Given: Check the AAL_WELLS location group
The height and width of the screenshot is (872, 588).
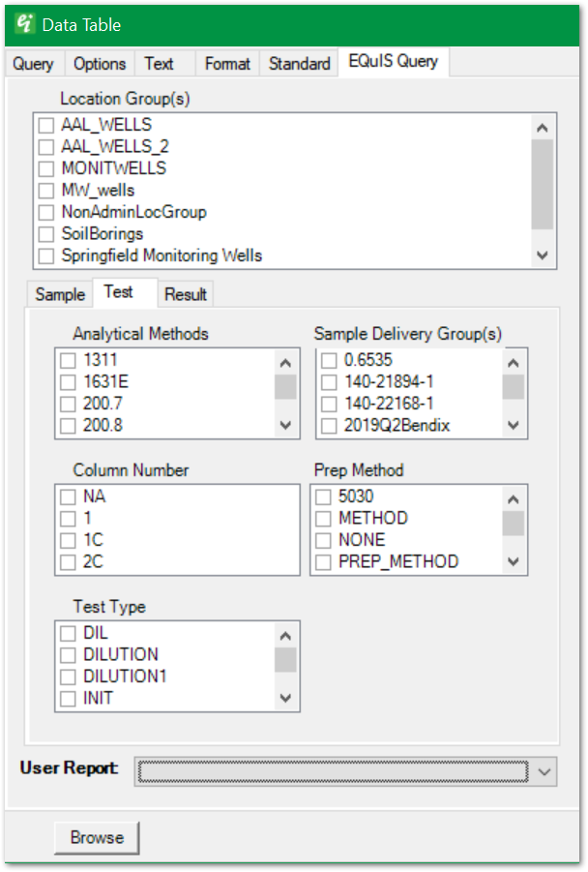Looking at the screenshot, I should [46, 126].
